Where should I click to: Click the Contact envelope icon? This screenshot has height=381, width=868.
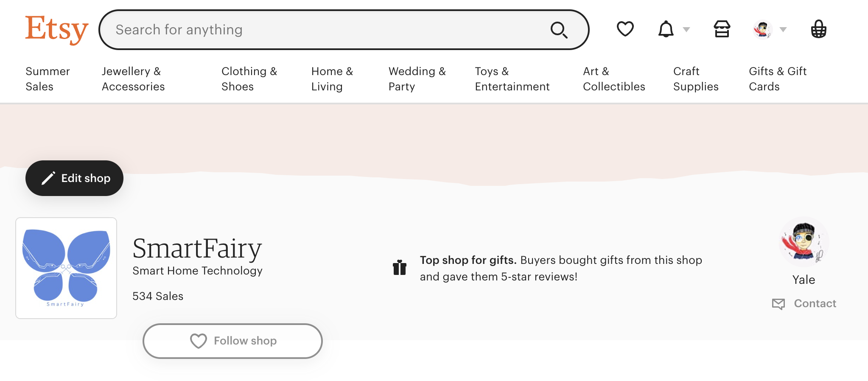click(x=778, y=304)
